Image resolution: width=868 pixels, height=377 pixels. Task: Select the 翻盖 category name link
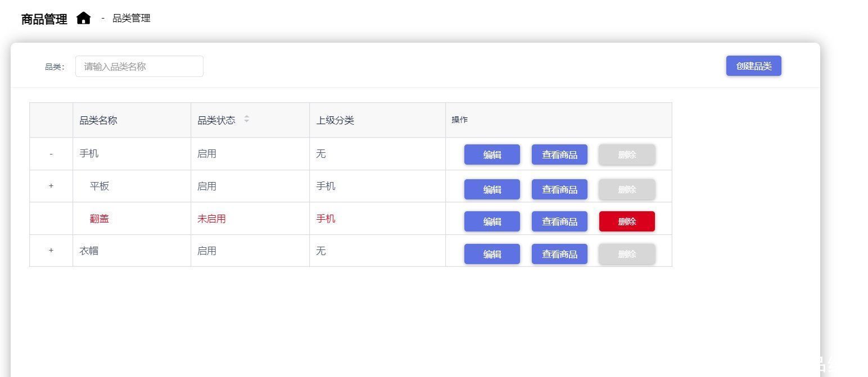[100, 218]
